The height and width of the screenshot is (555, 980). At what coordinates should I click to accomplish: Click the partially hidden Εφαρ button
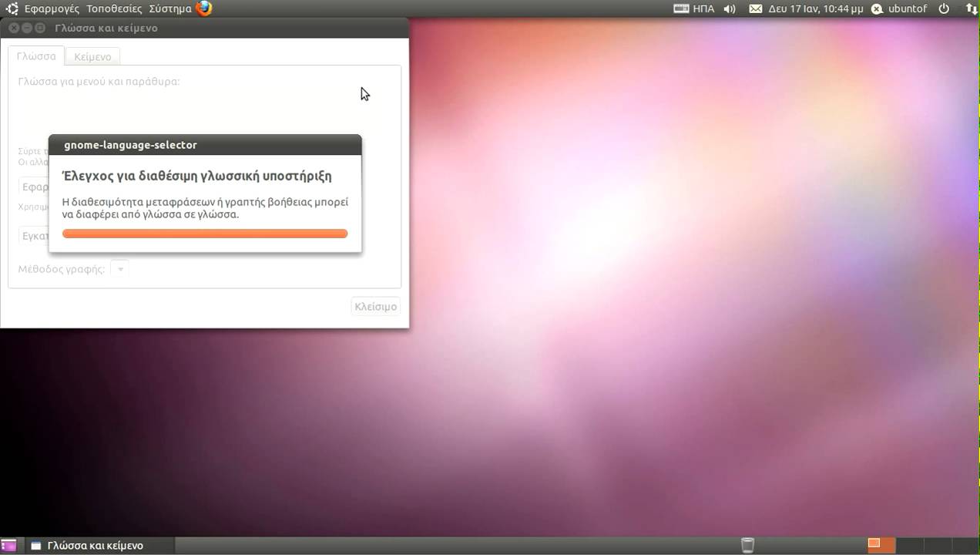[33, 187]
